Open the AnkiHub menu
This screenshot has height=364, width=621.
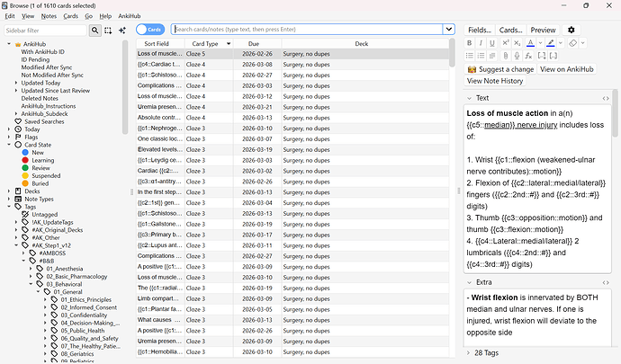point(130,16)
